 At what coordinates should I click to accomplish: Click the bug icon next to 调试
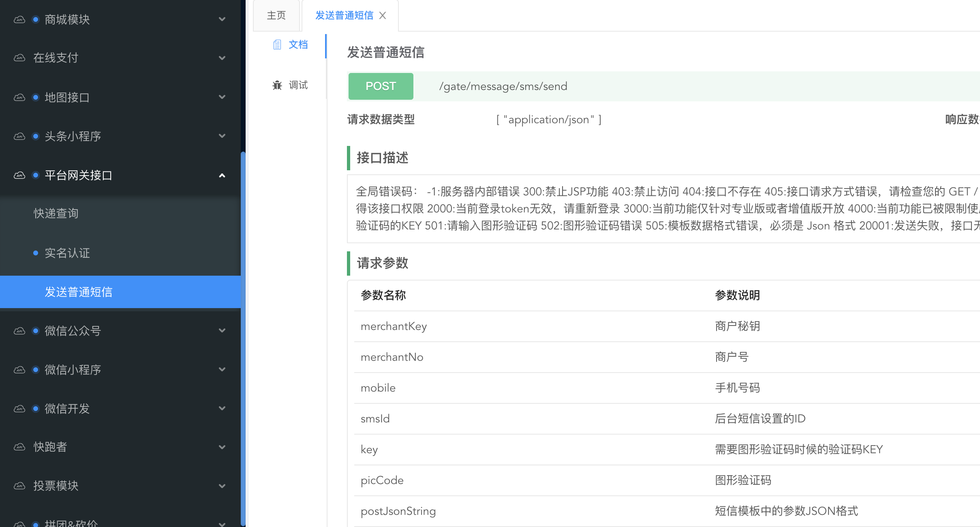pyautogui.click(x=277, y=85)
